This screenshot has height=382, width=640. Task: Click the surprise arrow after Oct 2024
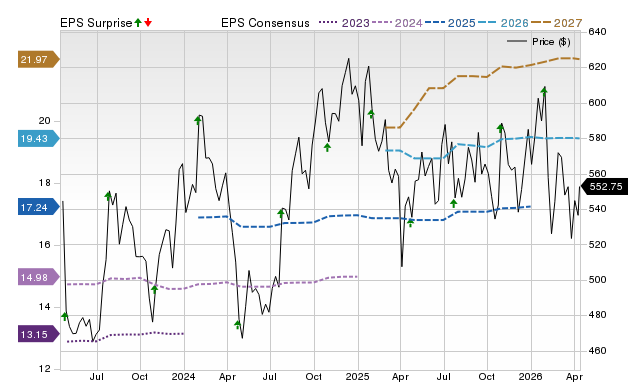coord(327,147)
